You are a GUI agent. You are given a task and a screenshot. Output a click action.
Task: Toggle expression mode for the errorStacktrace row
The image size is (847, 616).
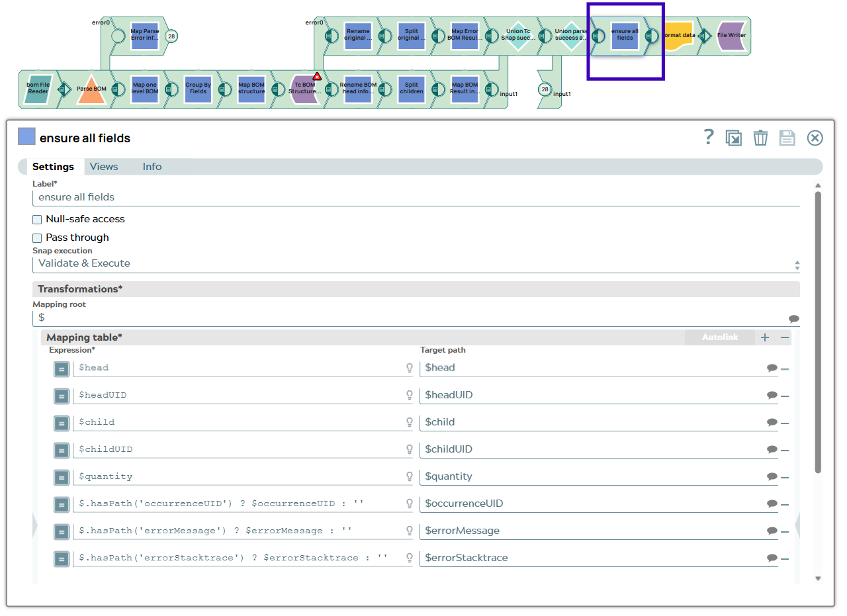(x=62, y=558)
